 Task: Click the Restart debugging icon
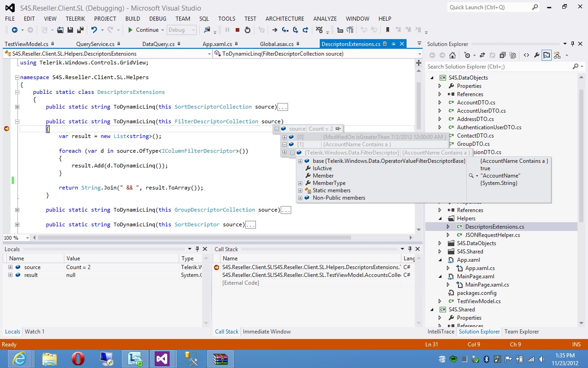coord(248,30)
